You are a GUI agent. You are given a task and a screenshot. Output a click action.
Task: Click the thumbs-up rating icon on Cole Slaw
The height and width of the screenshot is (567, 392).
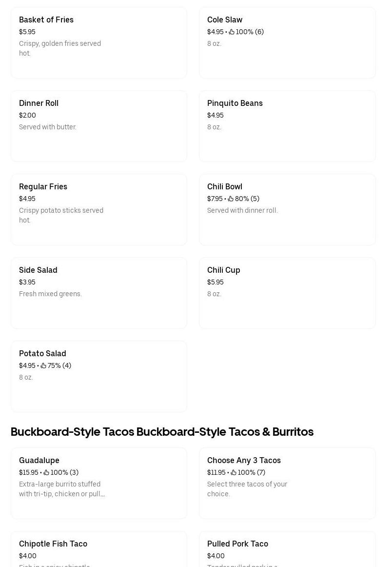coord(232,31)
